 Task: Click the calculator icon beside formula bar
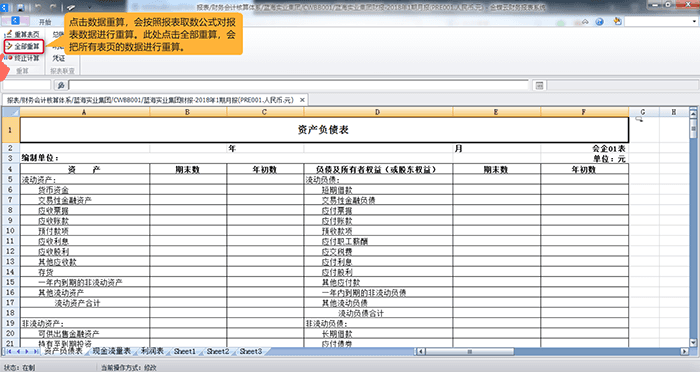point(539,85)
